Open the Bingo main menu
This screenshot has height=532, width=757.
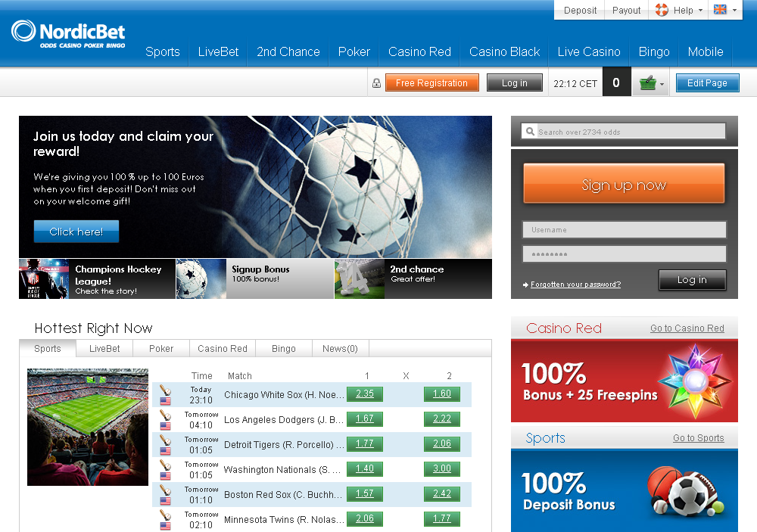[654, 51]
